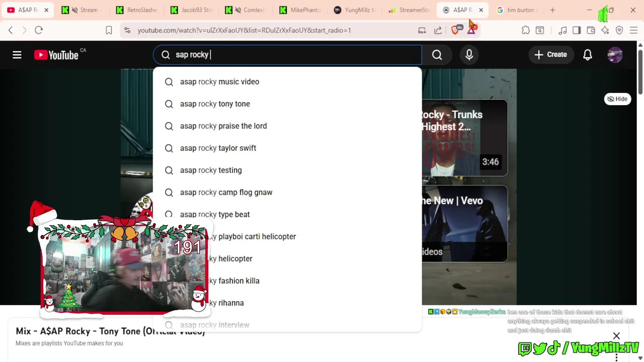Switch to the muted Stream tab
644x362 pixels.
coord(81,10)
